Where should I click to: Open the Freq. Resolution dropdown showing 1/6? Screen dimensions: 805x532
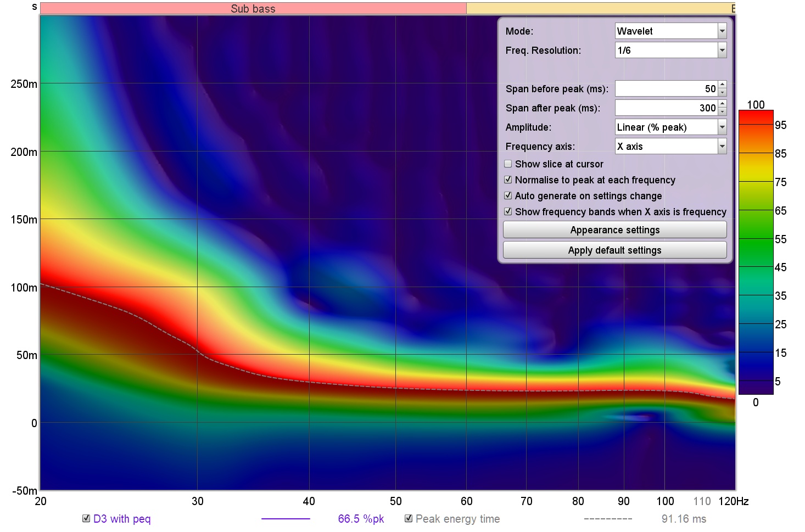coord(670,51)
